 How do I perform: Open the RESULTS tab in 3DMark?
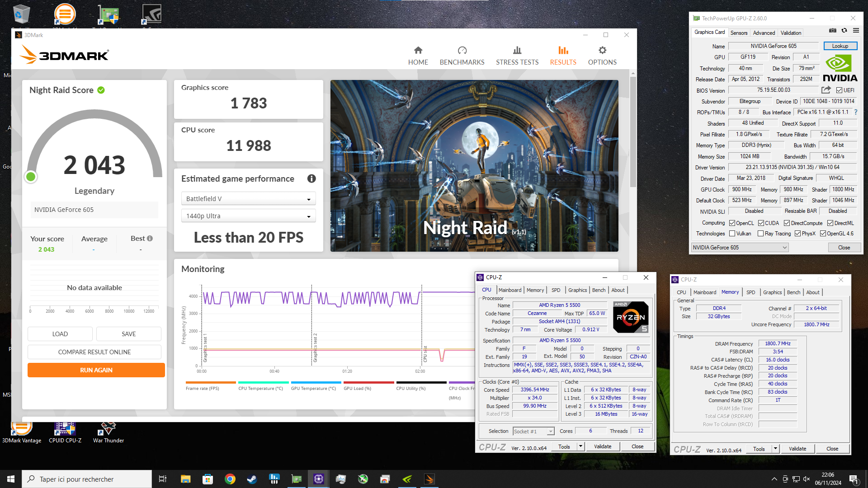coord(563,56)
